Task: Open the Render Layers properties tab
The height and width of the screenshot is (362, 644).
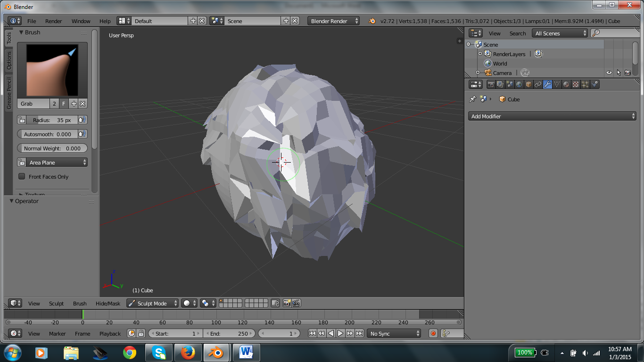Action: tap(500, 84)
